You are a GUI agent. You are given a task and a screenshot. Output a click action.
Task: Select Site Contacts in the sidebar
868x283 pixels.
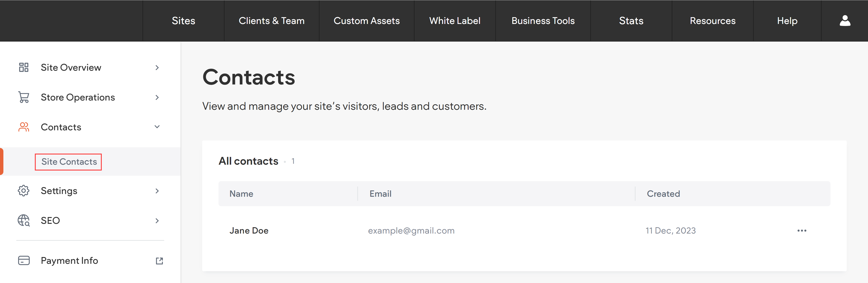(68, 161)
